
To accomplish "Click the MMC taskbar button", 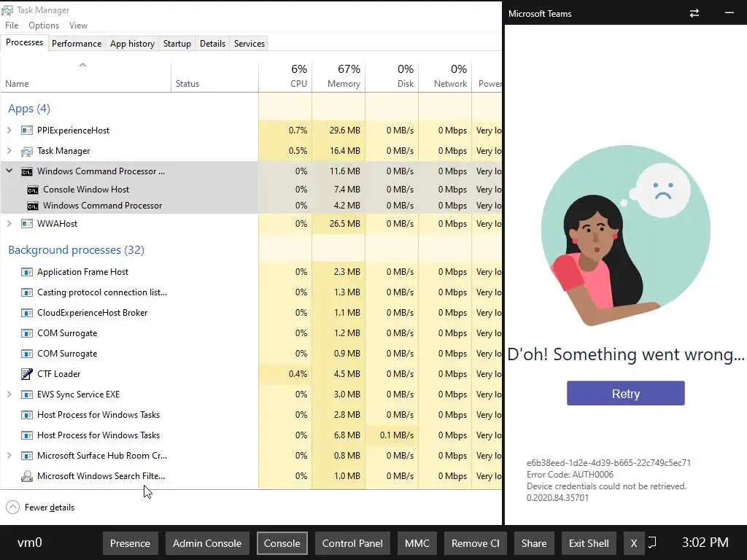I will click(x=417, y=543).
